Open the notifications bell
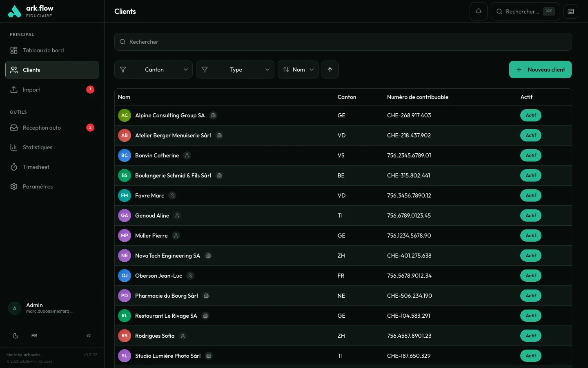 479,11
